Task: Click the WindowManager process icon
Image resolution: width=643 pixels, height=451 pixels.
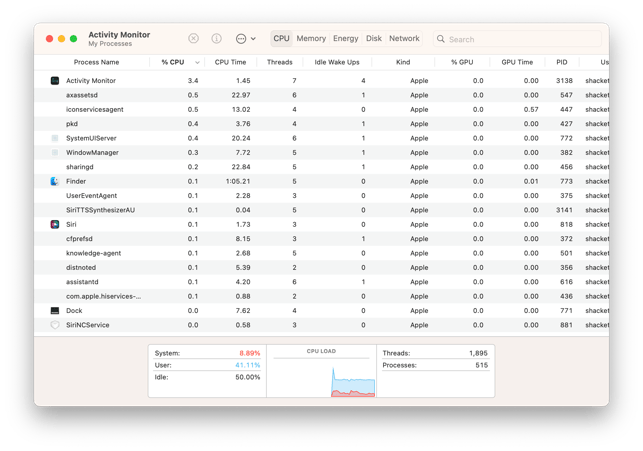Action: (x=55, y=153)
